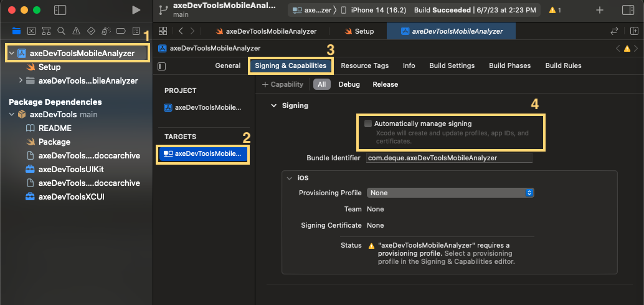
Task: Collapse the Signing section
Action: [273, 105]
